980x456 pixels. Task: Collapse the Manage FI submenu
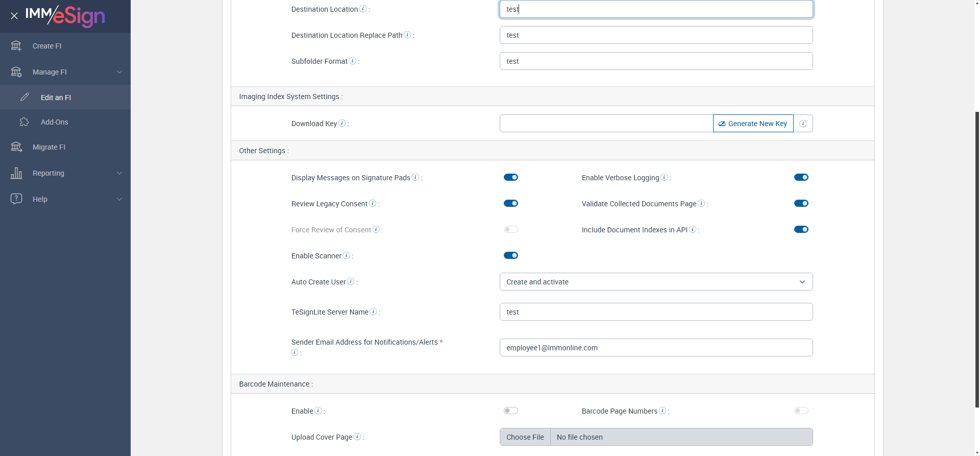click(x=119, y=72)
